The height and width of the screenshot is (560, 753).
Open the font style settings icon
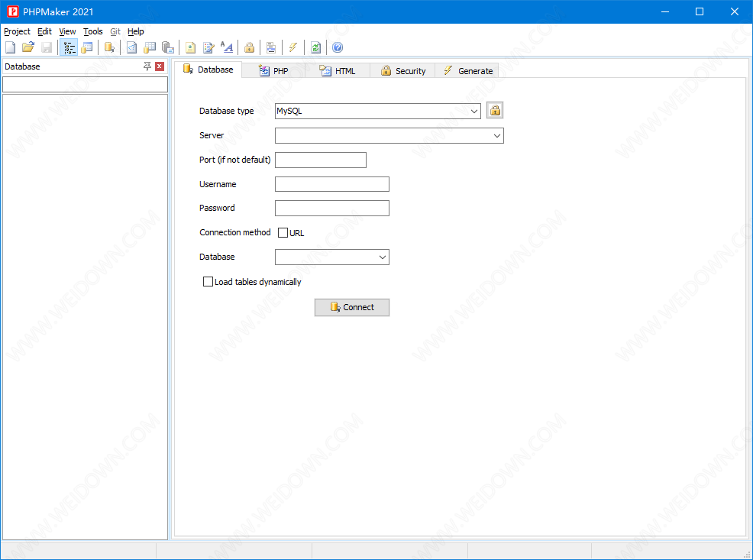pyautogui.click(x=227, y=47)
